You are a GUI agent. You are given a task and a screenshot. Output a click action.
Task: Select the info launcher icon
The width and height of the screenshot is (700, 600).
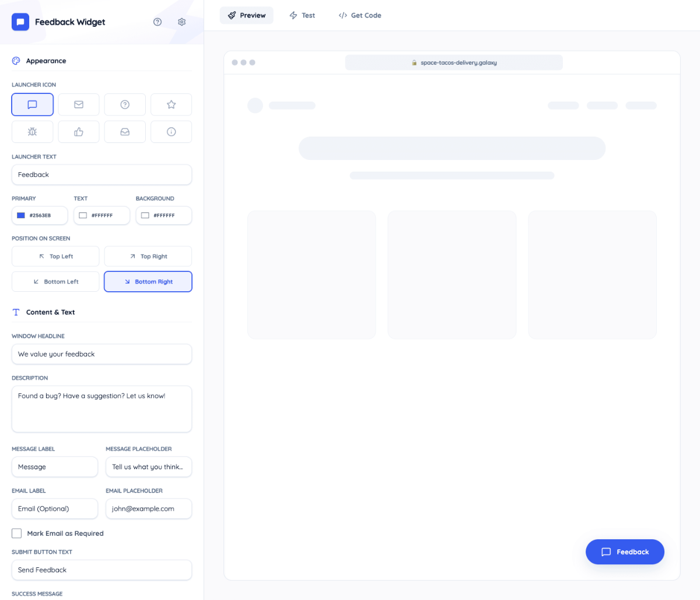pyautogui.click(x=171, y=131)
